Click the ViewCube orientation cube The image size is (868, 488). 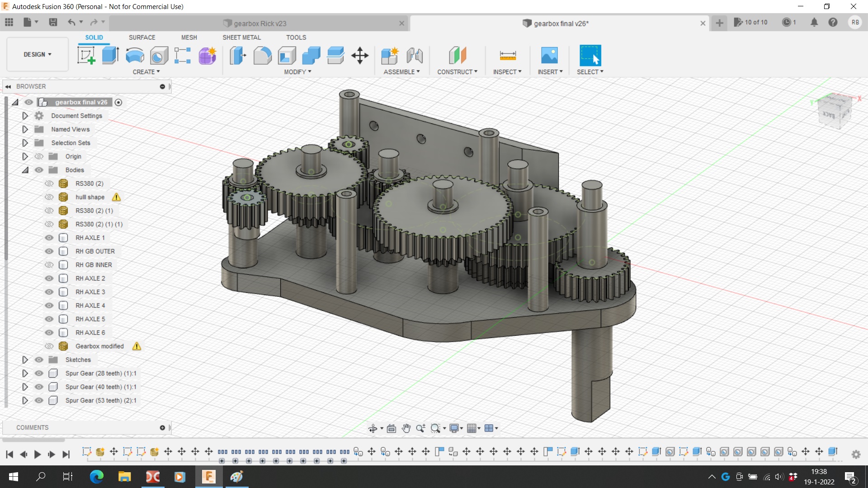pos(834,112)
